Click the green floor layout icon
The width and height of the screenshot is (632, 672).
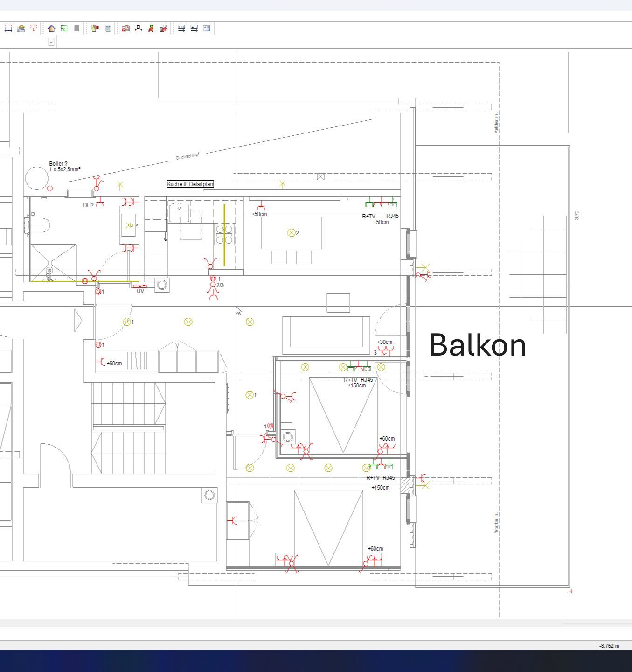pos(64,28)
